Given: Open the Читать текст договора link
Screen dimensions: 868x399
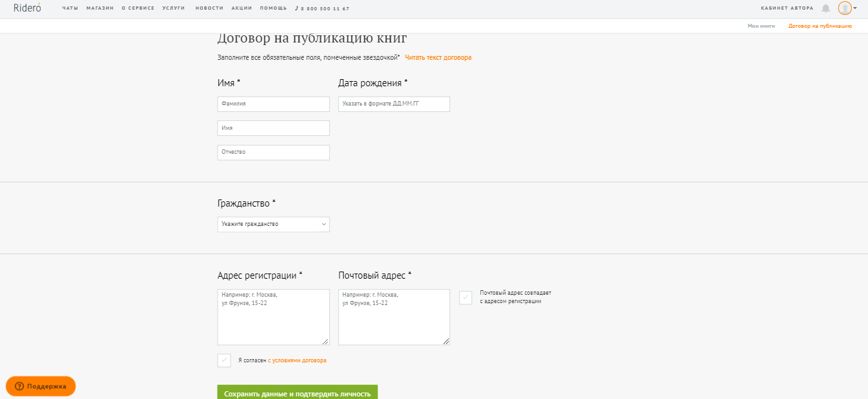Looking at the screenshot, I should [438, 57].
